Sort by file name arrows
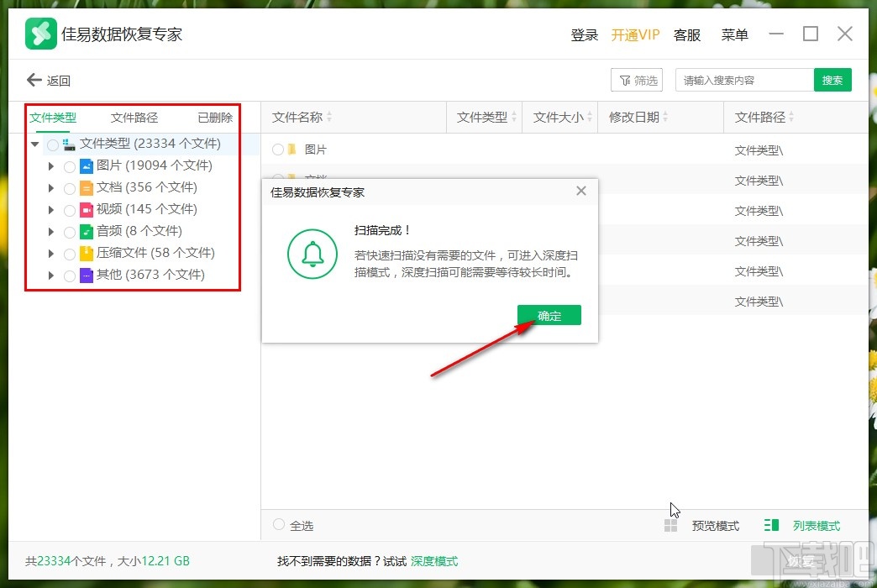This screenshot has width=877, height=588. (x=329, y=117)
